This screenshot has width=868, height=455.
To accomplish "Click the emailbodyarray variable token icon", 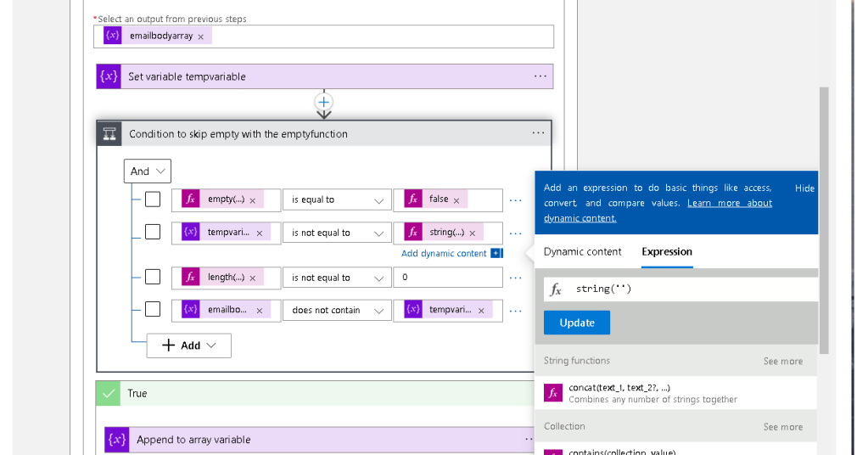I will point(112,36).
